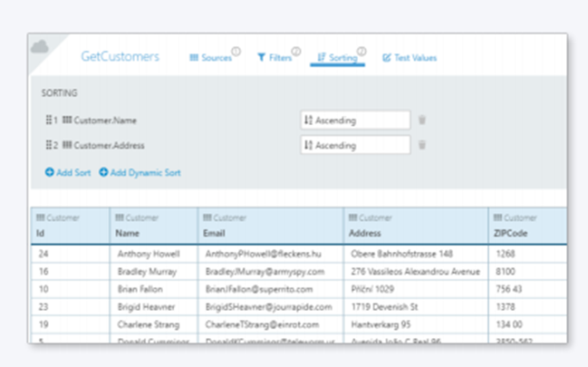
Task: Click the Hantverkarg 95 address cell
Action: point(416,324)
